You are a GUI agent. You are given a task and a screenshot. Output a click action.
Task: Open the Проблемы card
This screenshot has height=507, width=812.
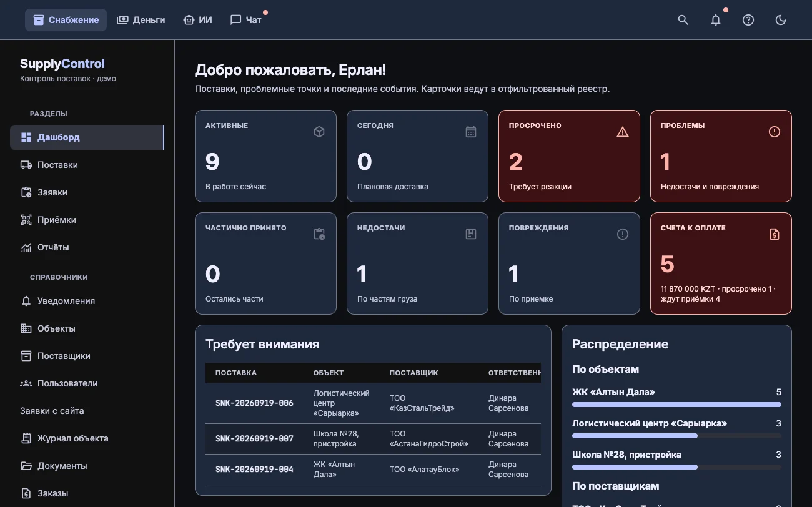[x=721, y=156]
